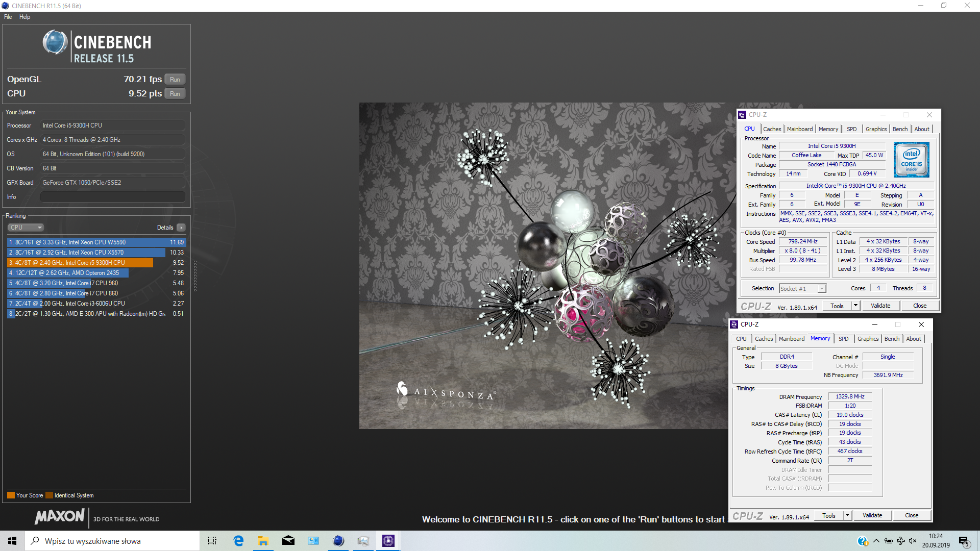Switch to Mainboard tab in lower CPU-Z window
Viewport: 980px width, 551px height.
point(792,339)
